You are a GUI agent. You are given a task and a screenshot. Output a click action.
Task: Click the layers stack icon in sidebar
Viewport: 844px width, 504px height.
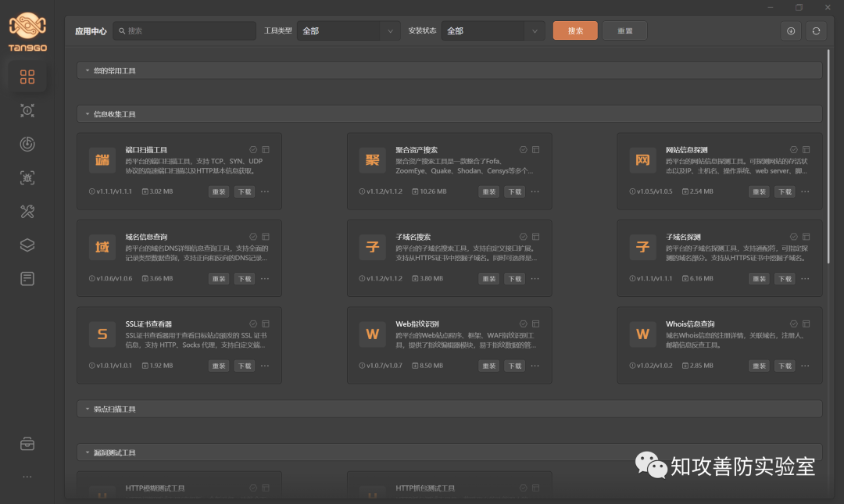click(27, 245)
